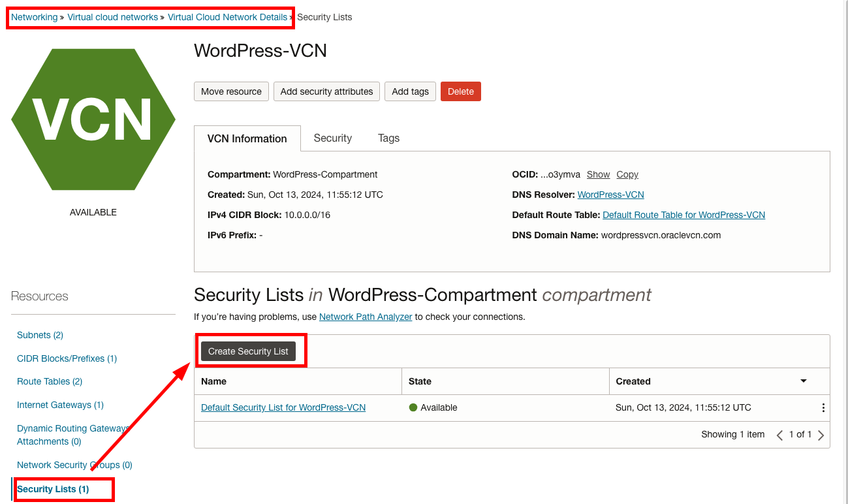Switch to the VCN Information tab

tap(247, 138)
